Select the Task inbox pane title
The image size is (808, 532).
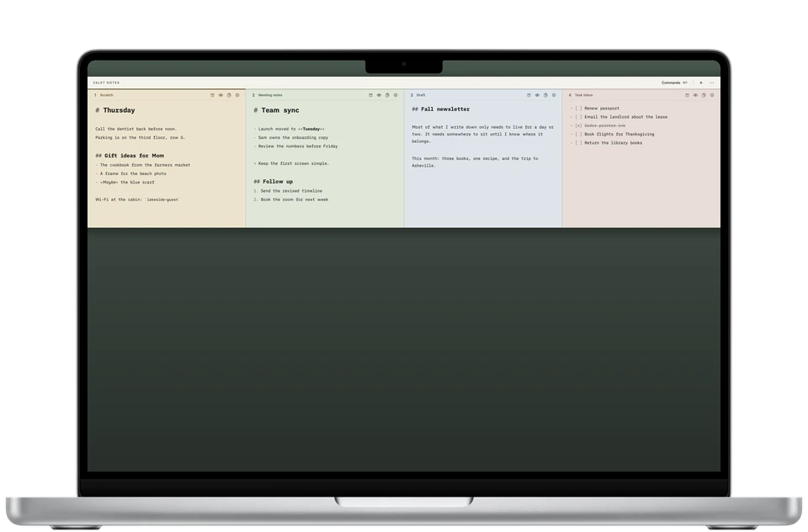tap(583, 95)
